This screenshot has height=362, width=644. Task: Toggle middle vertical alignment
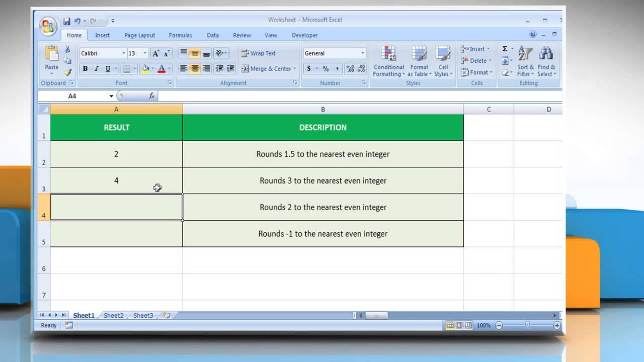pos(195,53)
